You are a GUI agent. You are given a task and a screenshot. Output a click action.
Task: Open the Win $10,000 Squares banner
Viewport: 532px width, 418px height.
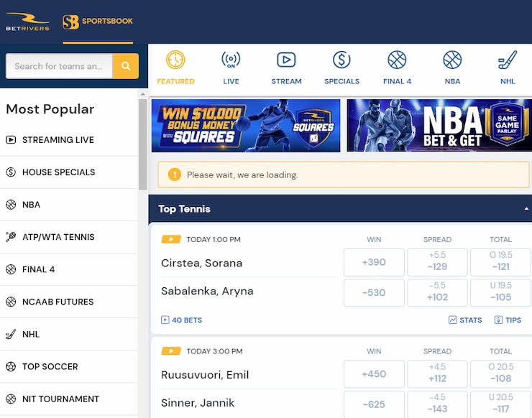(246, 126)
